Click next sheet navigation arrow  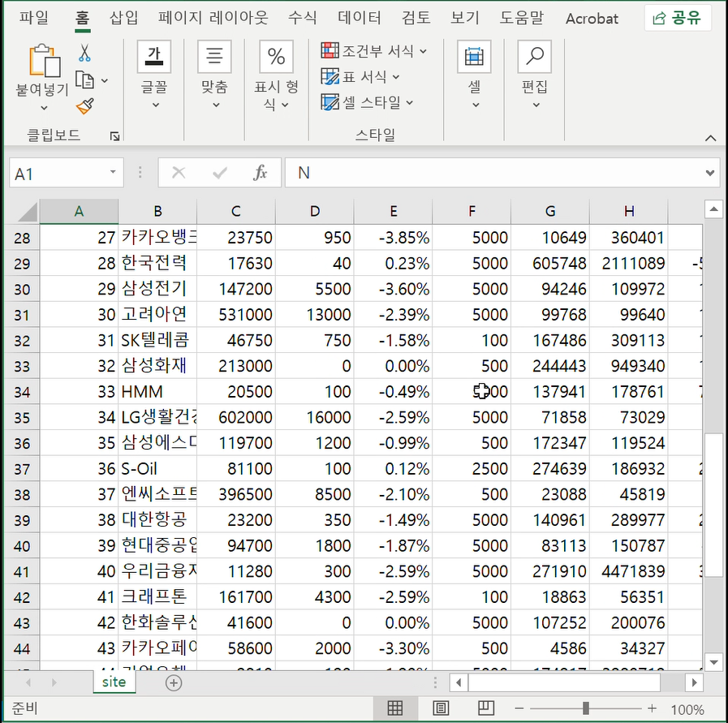(54, 682)
